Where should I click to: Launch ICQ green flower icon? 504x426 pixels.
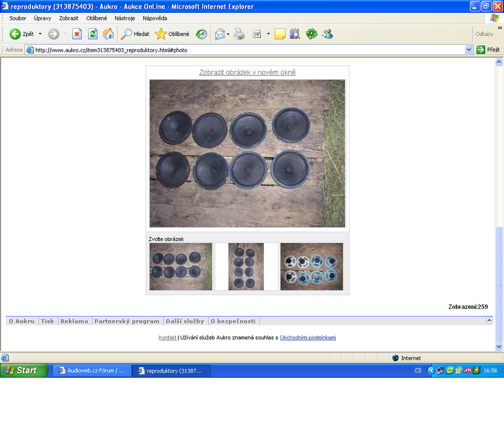311,34
